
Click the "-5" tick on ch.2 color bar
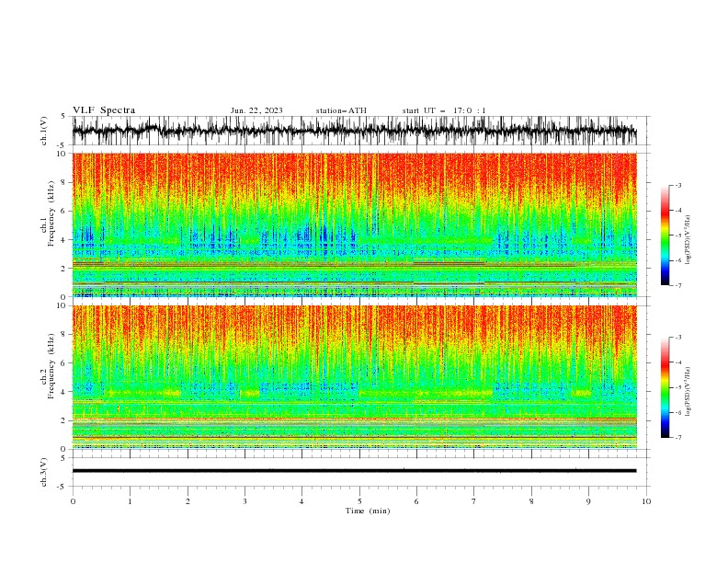point(678,387)
